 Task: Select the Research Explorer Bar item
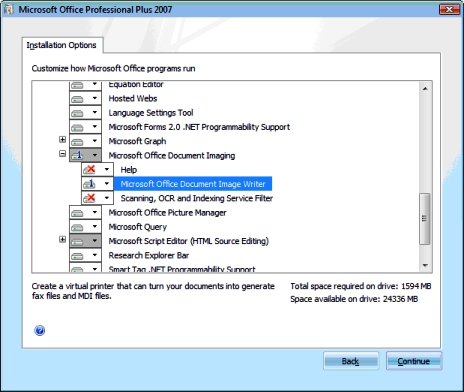(x=149, y=256)
